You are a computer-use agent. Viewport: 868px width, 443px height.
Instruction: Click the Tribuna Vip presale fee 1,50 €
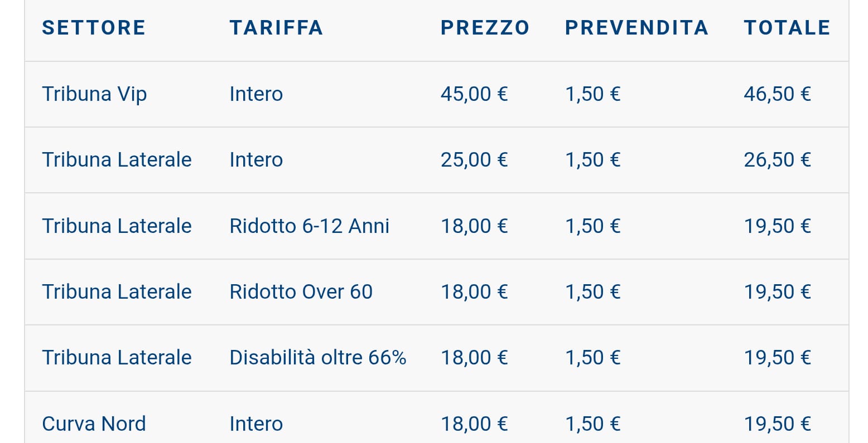tap(592, 94)
